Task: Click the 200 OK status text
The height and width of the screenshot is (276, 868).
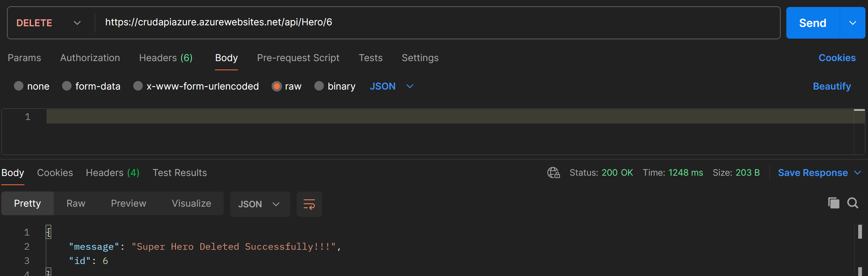Action: click(x=617, y=172)
